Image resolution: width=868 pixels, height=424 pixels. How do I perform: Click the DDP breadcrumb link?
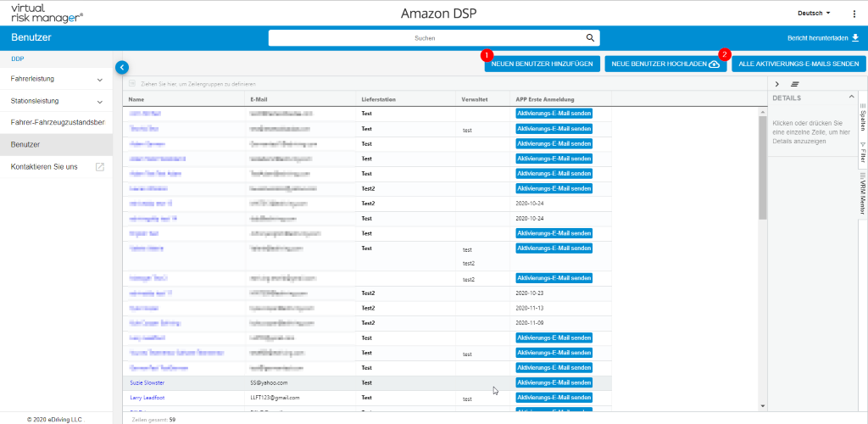[17, 59]
